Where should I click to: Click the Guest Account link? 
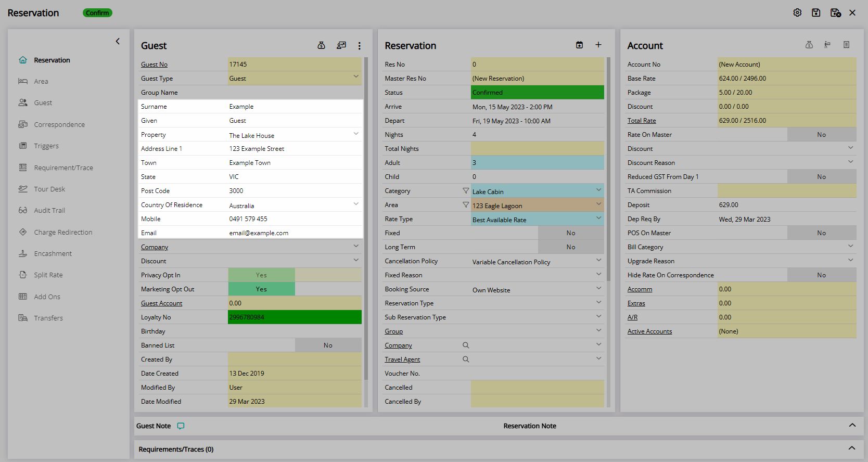161,303
